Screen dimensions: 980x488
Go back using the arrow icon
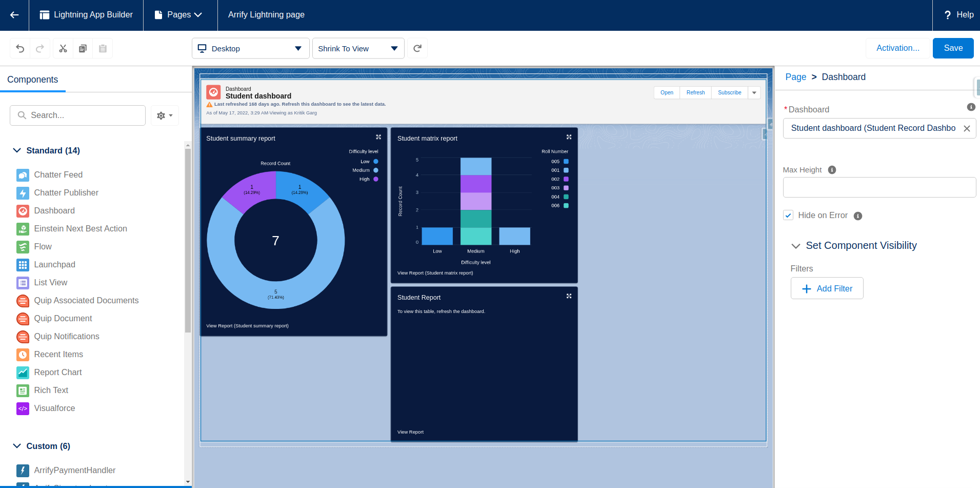(14, 15)
